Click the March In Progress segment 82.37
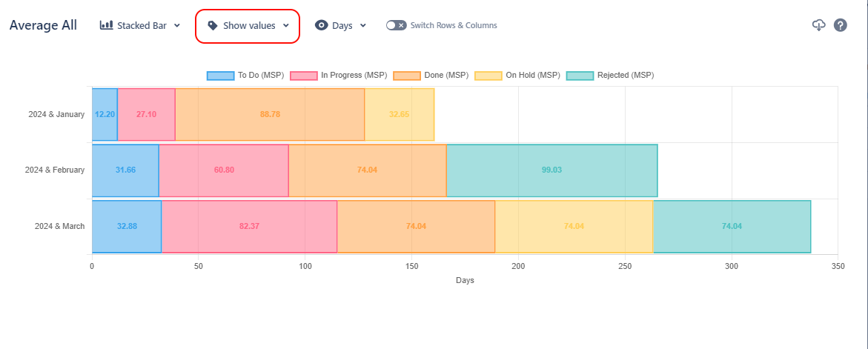Viewport: 868px width, 349px height. coord(249,226)
